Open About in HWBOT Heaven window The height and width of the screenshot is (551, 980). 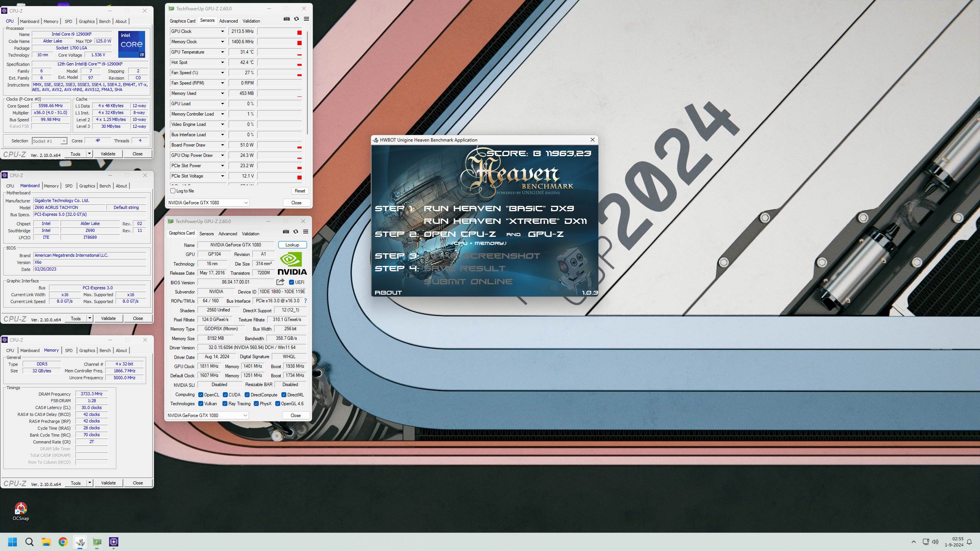pos(388,293)
